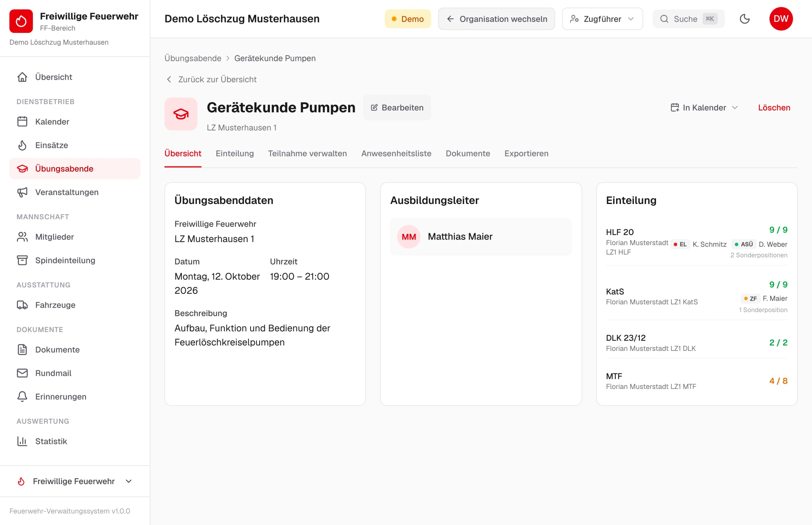Open Fahrzeuge truck icon
Screen dimensions: 812x525
point(23,305)
